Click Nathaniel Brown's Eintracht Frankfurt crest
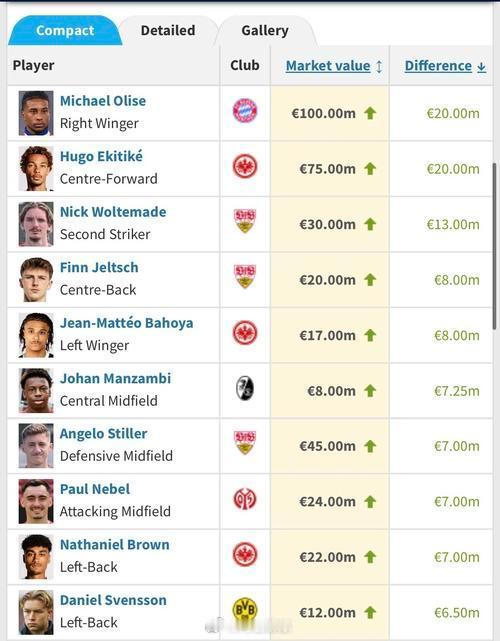 [x=244, y=555]
